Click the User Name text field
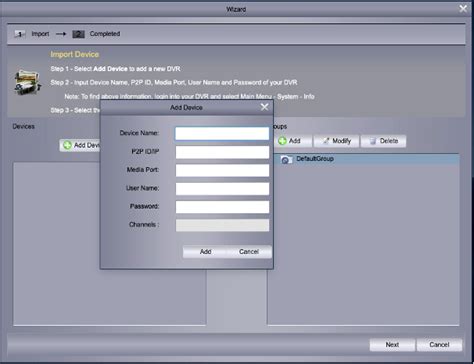 [222, 189]
